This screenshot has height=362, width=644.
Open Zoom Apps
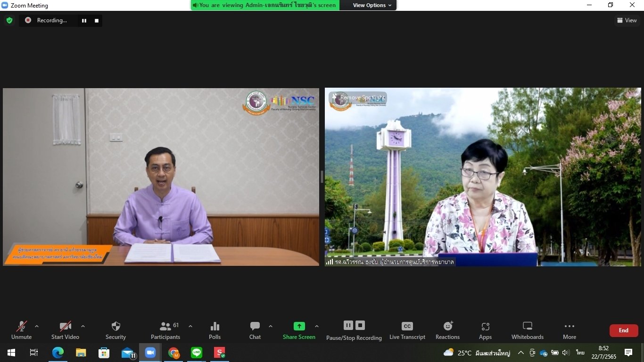coord(485,330)
